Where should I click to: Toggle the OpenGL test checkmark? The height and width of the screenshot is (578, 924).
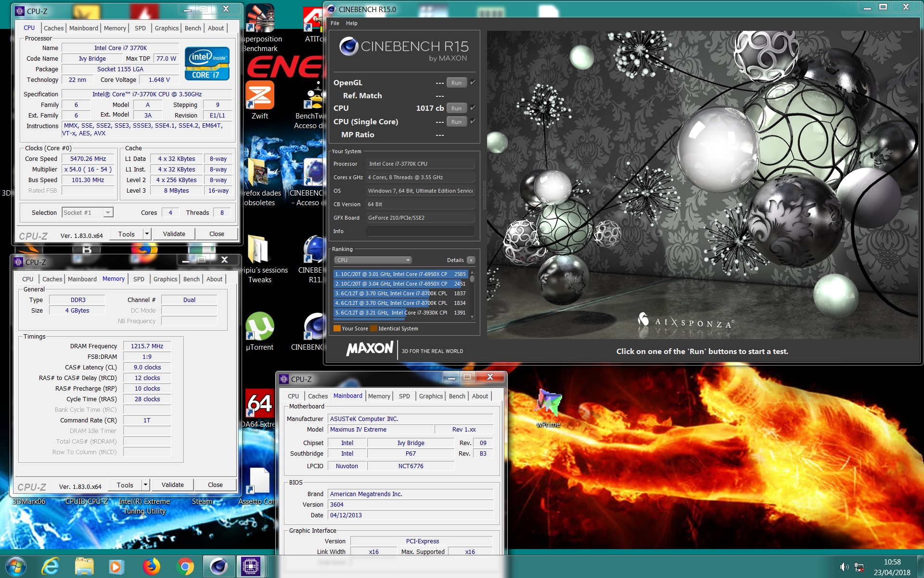(x=473, y=82)
